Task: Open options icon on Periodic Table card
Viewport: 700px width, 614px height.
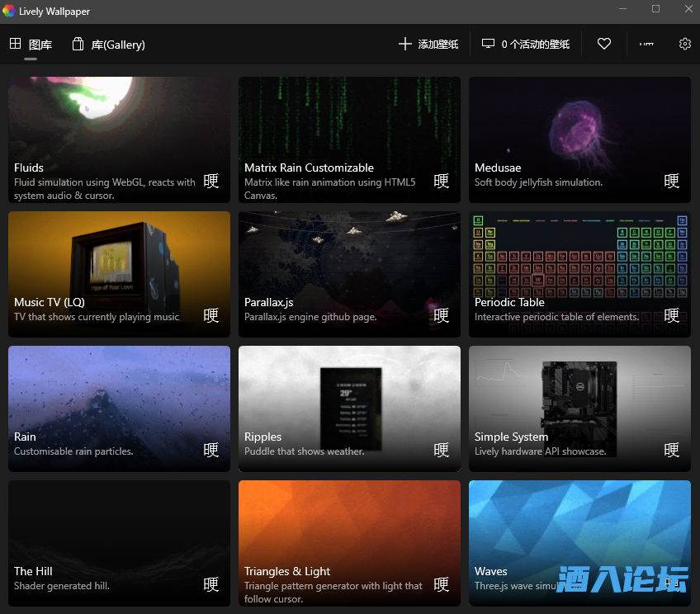Action: tap(672, 315)
